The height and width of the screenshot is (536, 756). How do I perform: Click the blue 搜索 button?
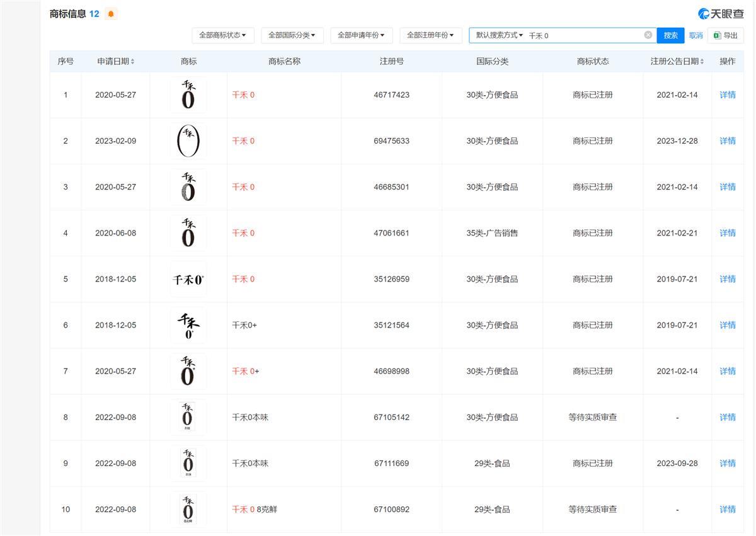click(x=670, y=35)
